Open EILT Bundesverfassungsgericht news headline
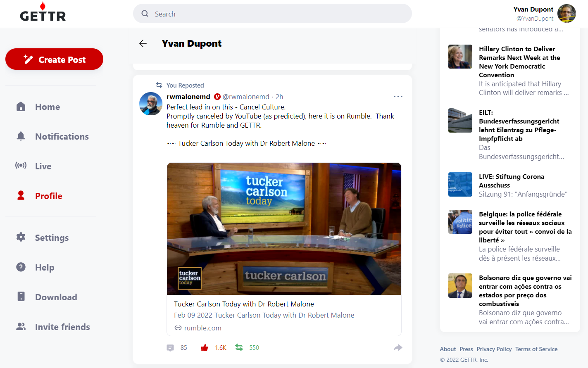588x368 pixels. click(x=519, y=126)
